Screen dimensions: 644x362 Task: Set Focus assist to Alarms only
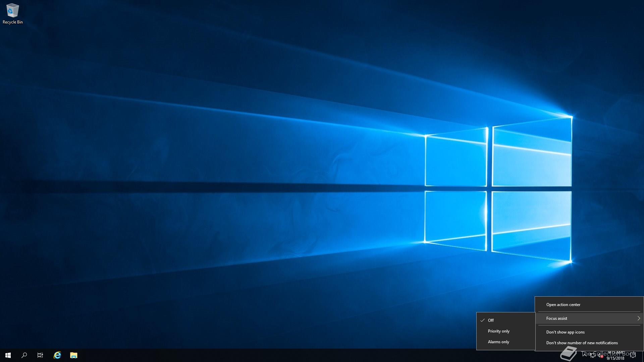click(506, 342)
